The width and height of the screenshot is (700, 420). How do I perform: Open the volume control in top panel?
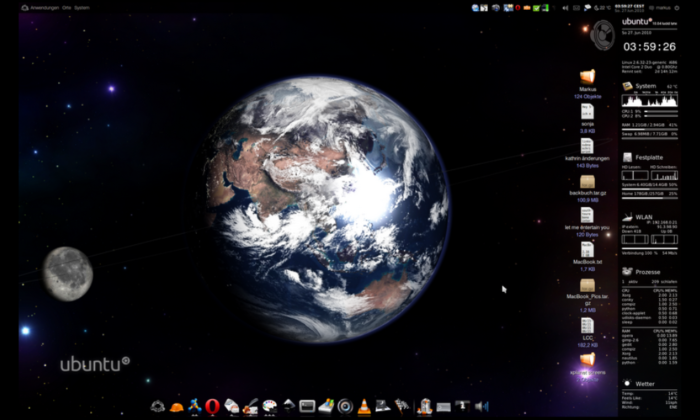[x=565, y=8]
